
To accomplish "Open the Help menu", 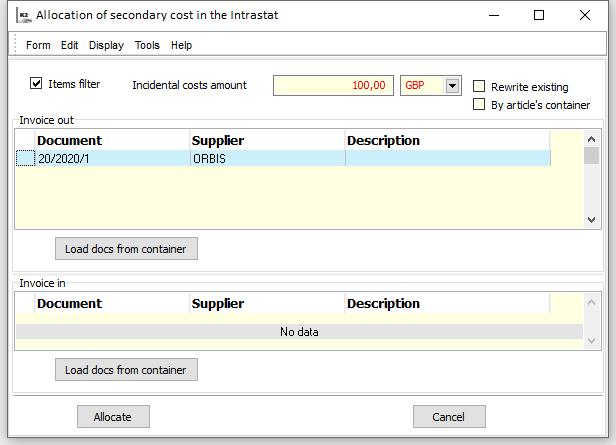I will [181, 45].
